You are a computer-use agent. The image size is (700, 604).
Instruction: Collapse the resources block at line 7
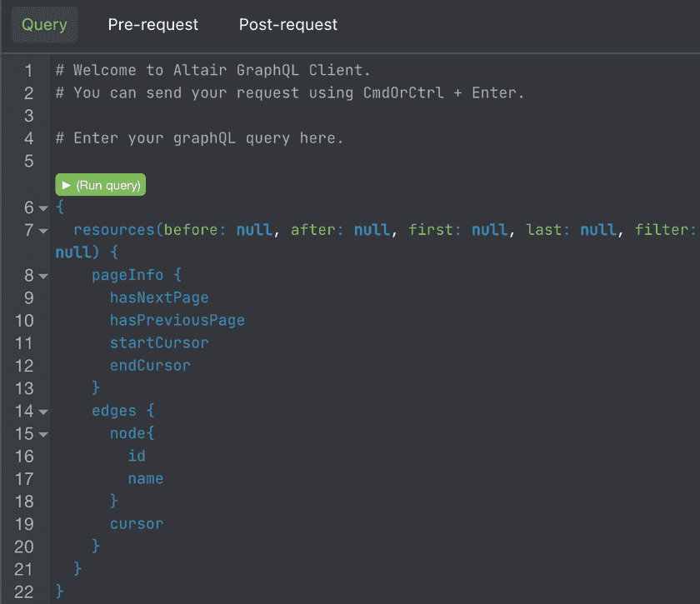[x=43, y=230]
